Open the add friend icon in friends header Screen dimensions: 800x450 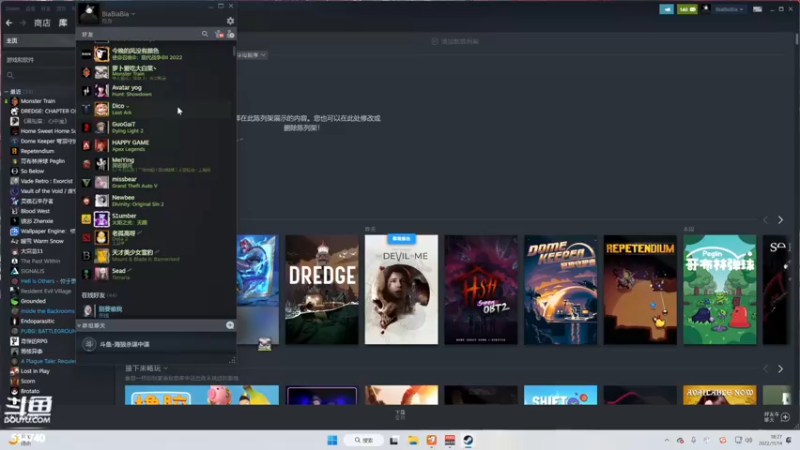(231, 34)
